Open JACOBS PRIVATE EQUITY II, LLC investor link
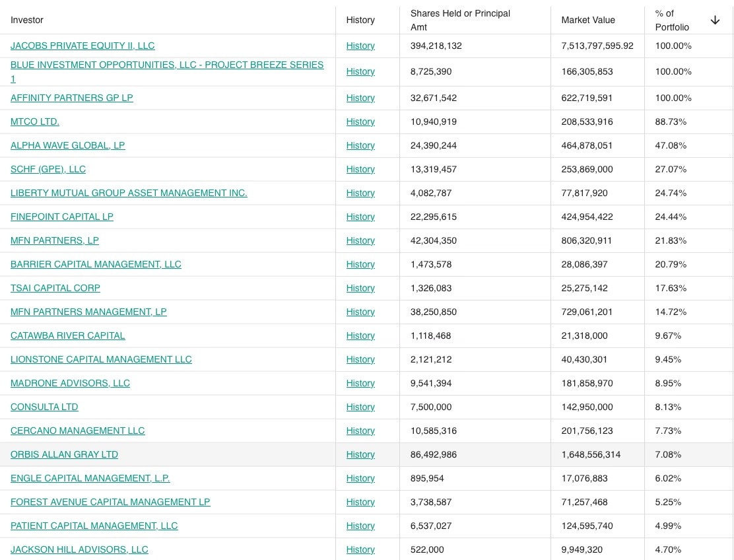This screenshot has width=734, height=560. 83,46
